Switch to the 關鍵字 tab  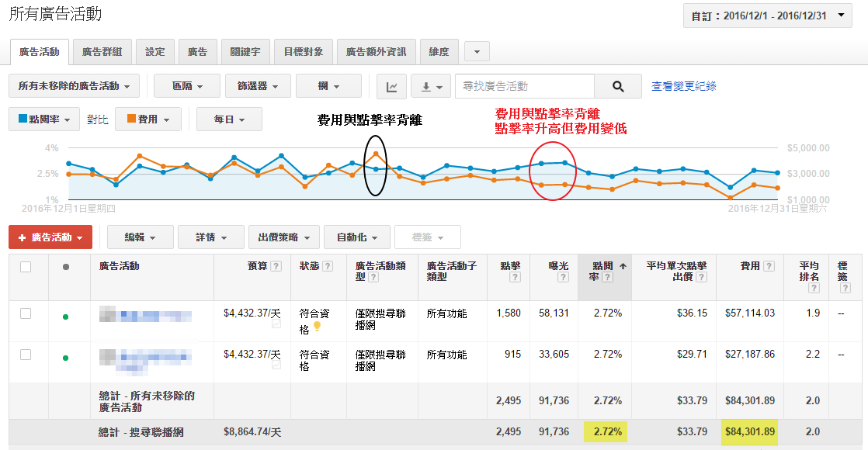245,51
